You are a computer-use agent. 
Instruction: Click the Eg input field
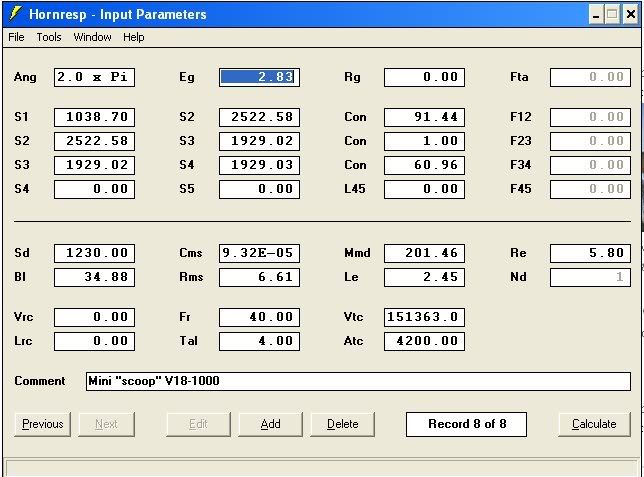point(259,77)
